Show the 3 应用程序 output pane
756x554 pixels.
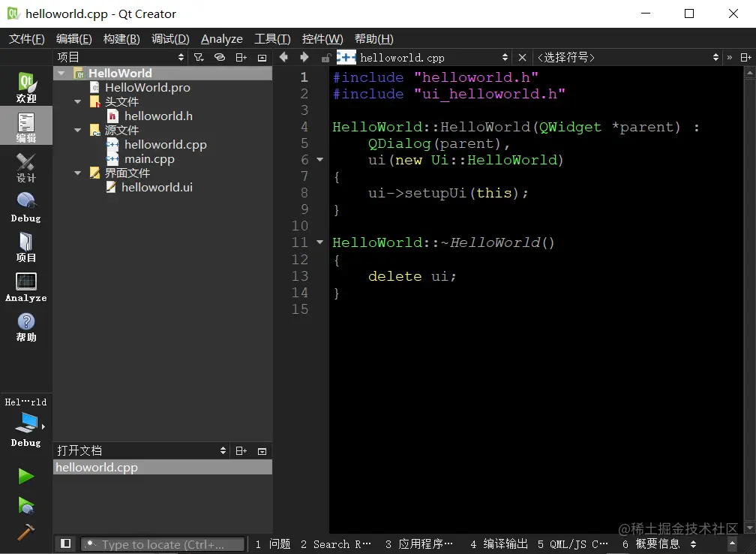(x=419, y=544)
